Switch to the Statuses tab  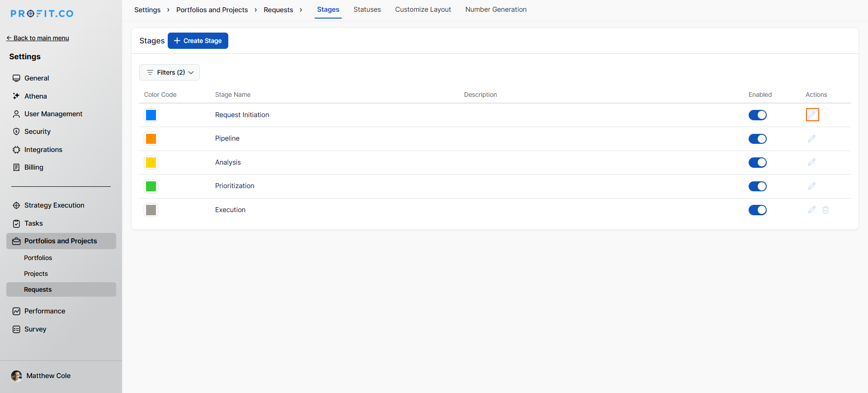coord(367,9)
